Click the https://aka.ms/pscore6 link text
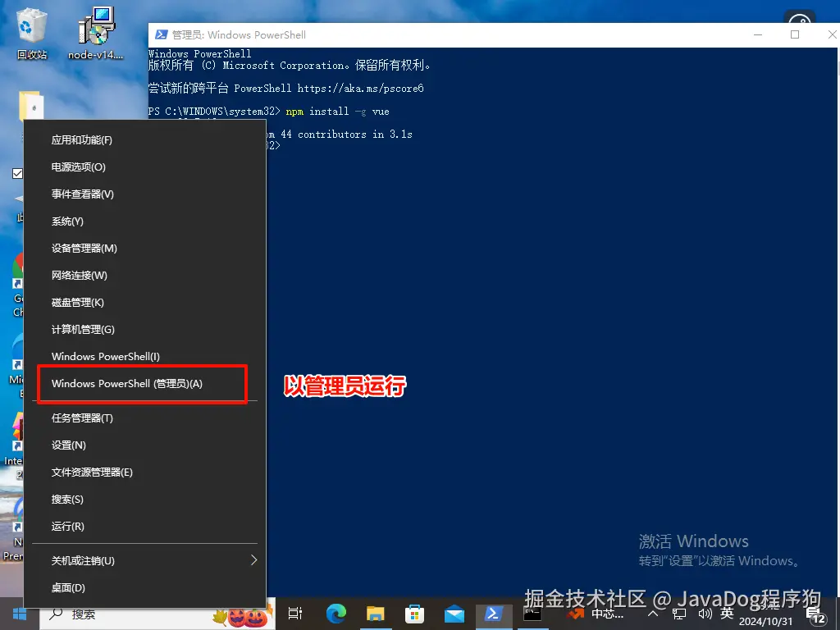Viewport: 840px width, 630px height. coord(361,89)
